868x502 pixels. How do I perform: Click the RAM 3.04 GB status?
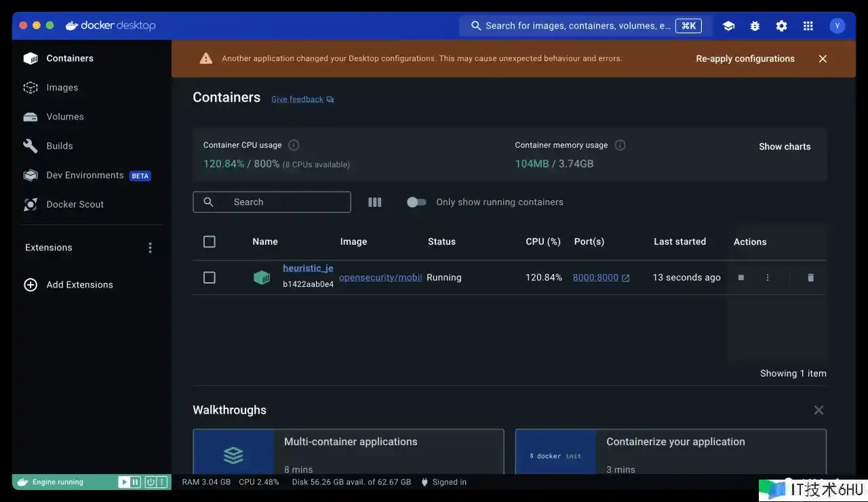tap(206, 482)
